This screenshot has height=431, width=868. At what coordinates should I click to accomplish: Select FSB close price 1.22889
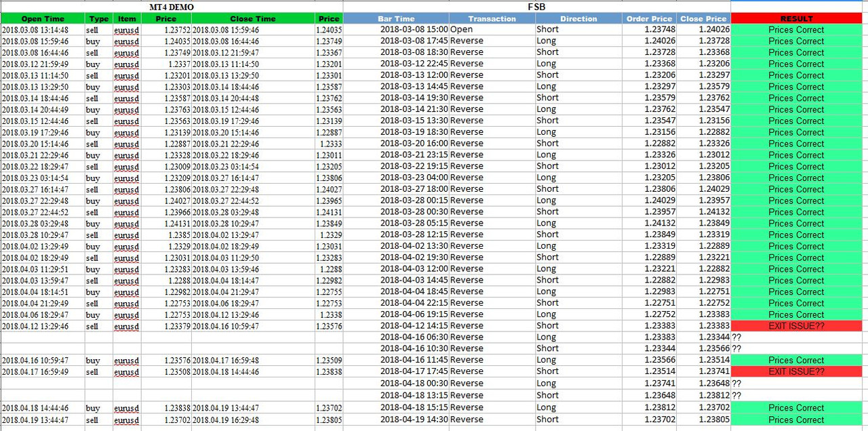point(714,246)
